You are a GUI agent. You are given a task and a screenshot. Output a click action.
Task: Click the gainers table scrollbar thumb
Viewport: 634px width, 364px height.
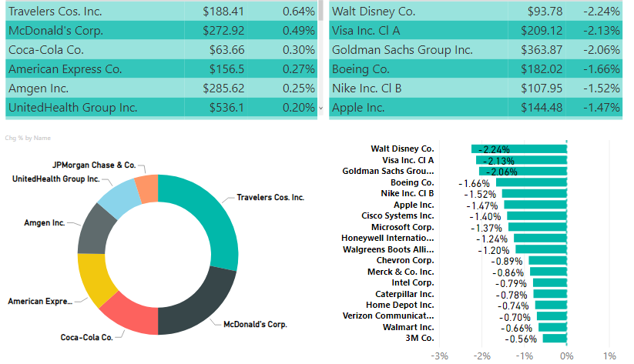point(320,10)
